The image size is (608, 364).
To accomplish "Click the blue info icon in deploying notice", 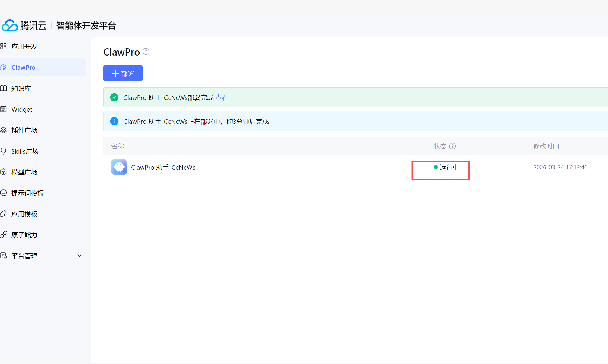I will (x=114, y=121).
